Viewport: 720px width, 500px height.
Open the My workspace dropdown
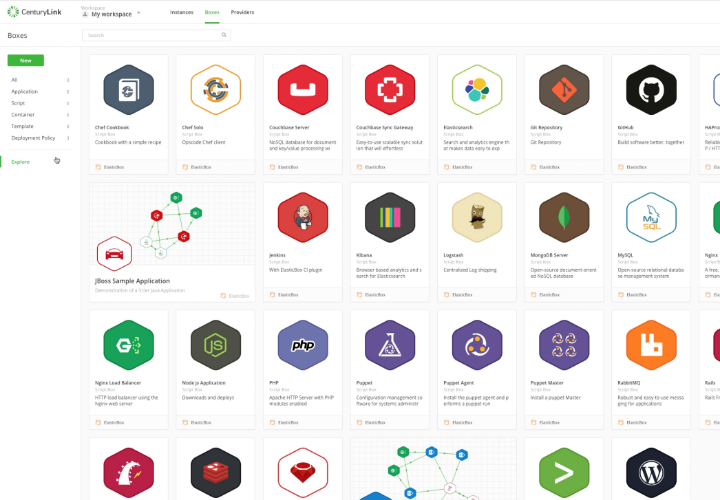112,14
